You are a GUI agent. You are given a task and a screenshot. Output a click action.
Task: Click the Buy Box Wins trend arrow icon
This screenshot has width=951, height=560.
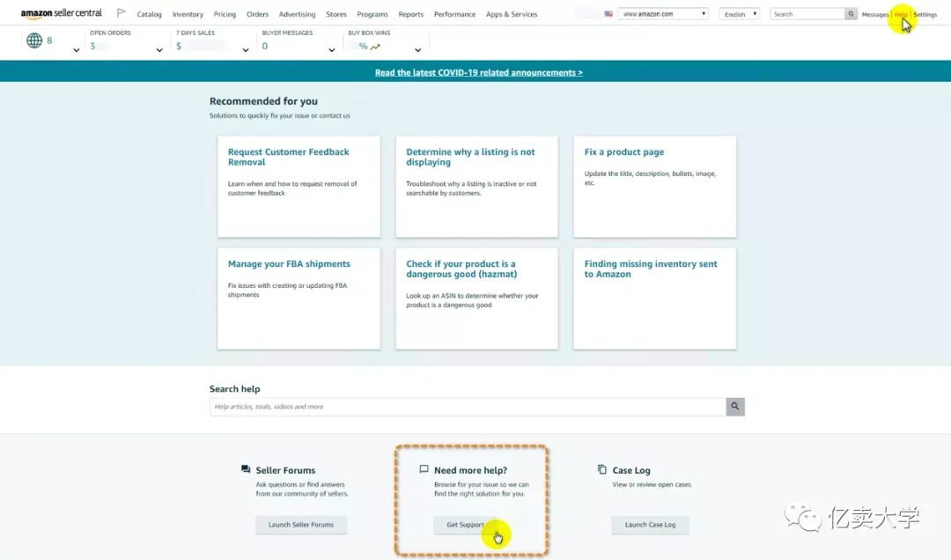375,47
